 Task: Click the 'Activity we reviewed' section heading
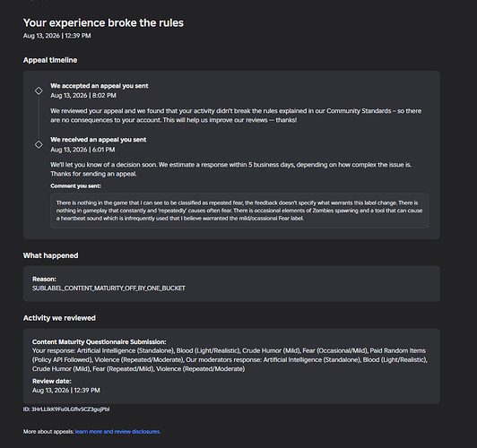pos(59,318)
